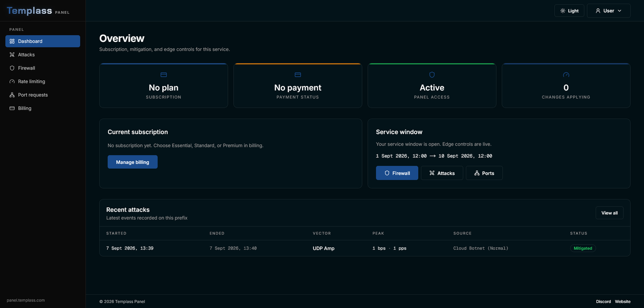Click the network icon on the Ports button
Viewport: 644px width, 308px height.
coord(477,173)
